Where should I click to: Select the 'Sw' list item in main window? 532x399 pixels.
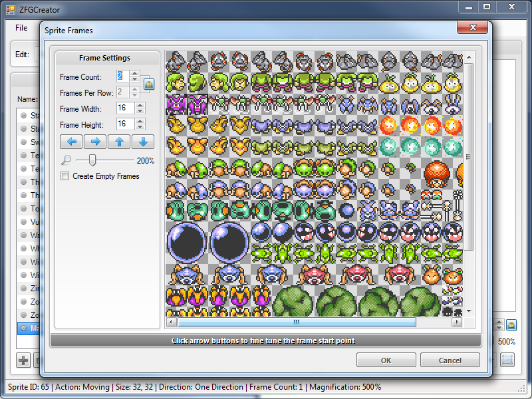click(x=29, y=142)
